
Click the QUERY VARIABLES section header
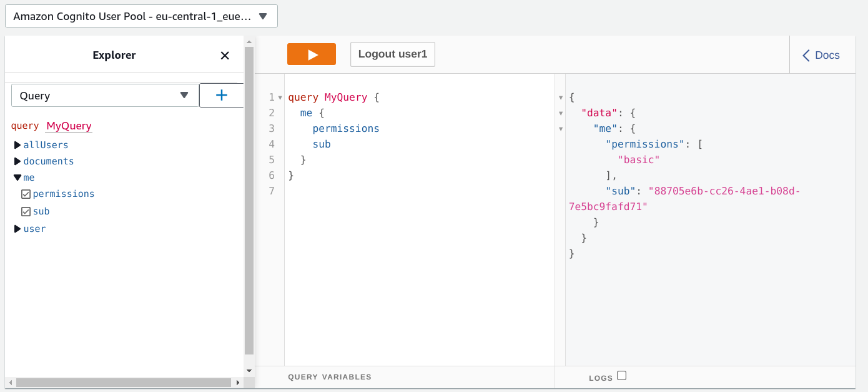point(329,376)
